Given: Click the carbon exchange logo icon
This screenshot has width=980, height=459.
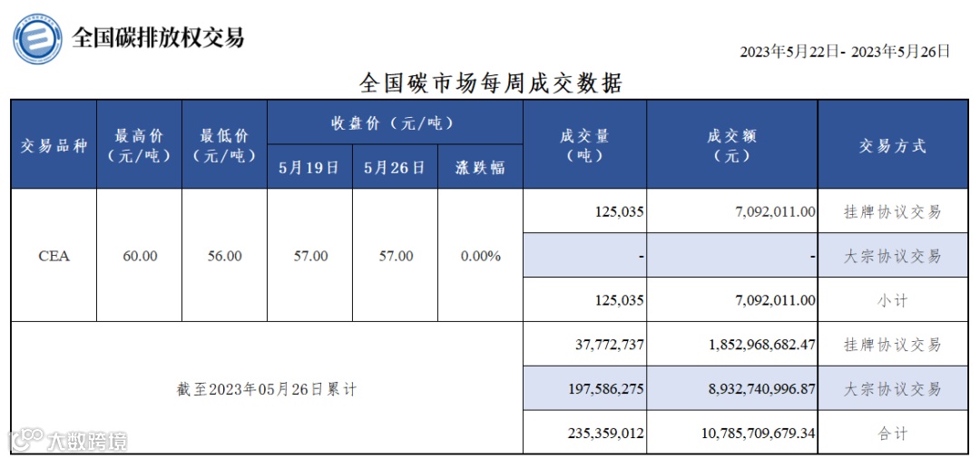Looking at the screenshot, I should 37,39.
